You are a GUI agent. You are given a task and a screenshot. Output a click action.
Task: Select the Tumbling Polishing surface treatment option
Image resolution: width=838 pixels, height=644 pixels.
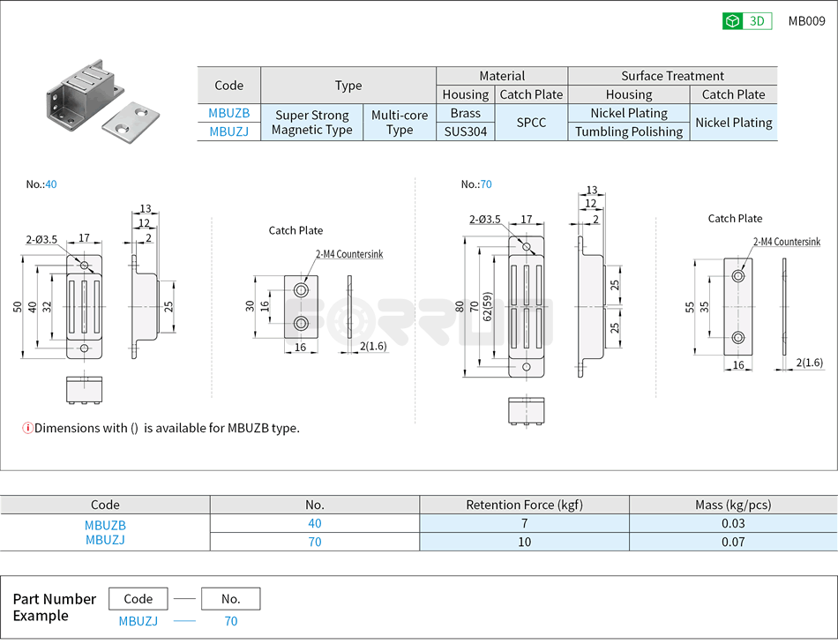pyautogui.click(x=628, y=131)
